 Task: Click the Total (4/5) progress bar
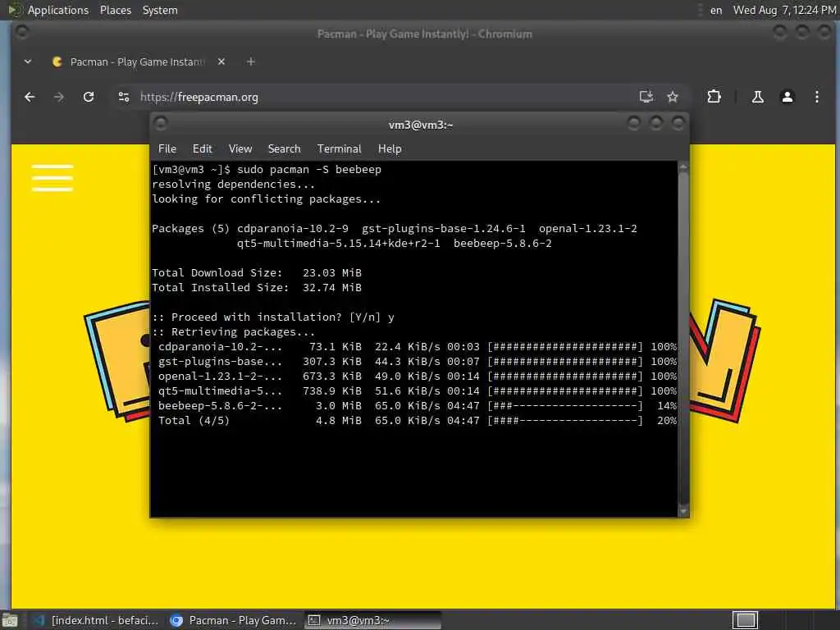tap(565, 421)
